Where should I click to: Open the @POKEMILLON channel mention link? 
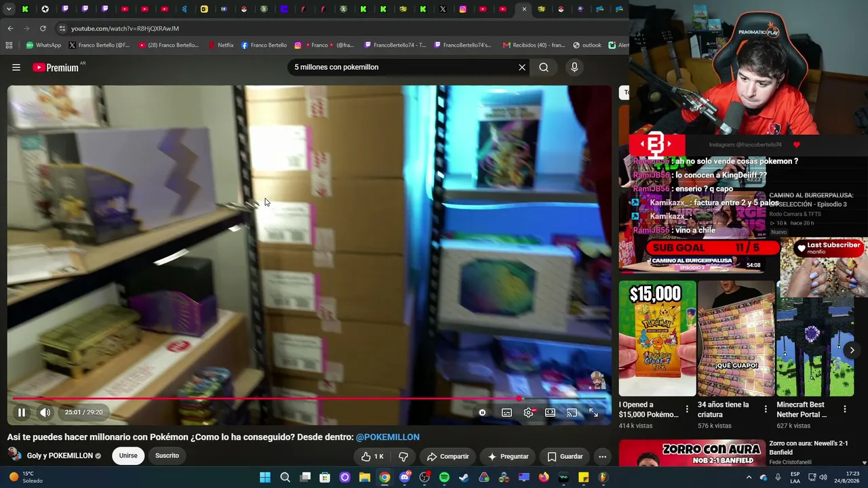pyautogui.click(x=388, y=437)
